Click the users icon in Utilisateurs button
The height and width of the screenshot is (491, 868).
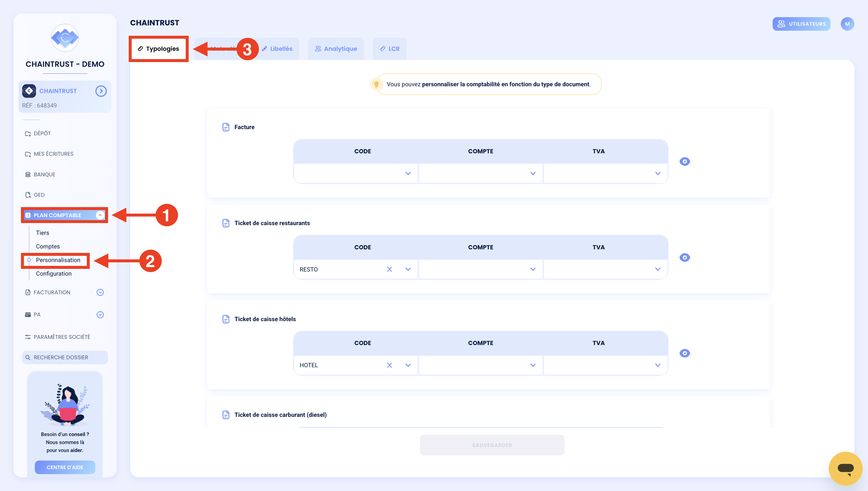(x=781, y=24)
